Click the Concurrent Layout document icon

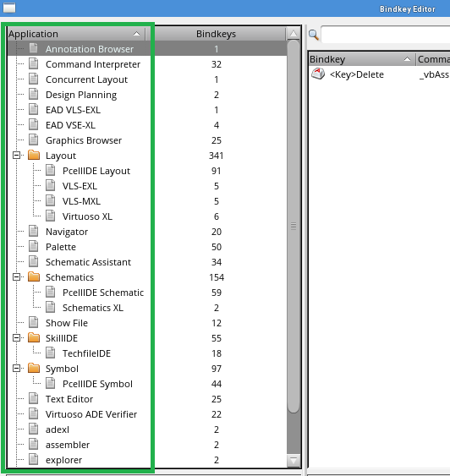tap(33, 79)
